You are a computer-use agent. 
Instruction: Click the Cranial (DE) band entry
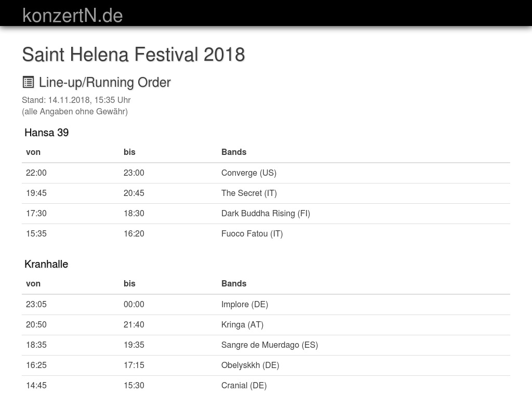244,385
